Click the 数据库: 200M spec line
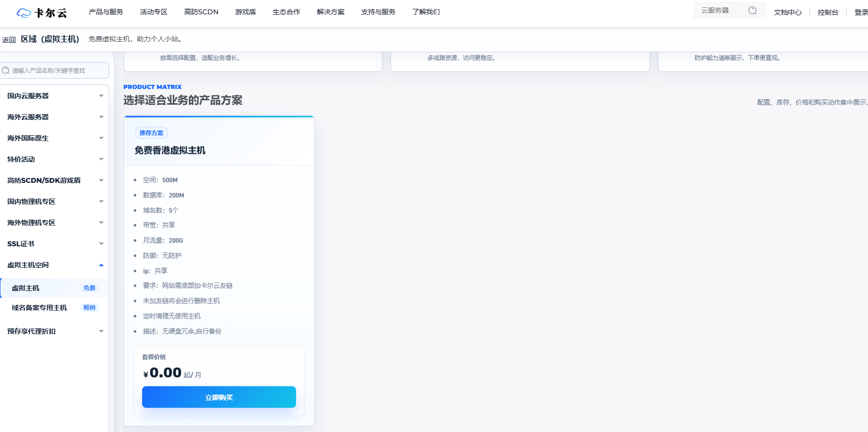 click(164, 195)
